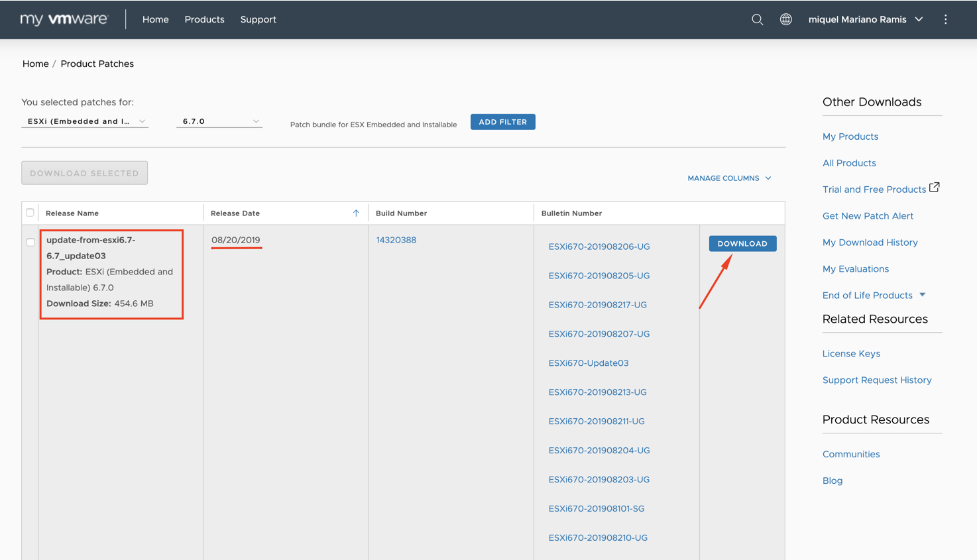Viewport: 977px width, 560px height.
Task: Click the globe language icon
Action: [x=785, y=19]
